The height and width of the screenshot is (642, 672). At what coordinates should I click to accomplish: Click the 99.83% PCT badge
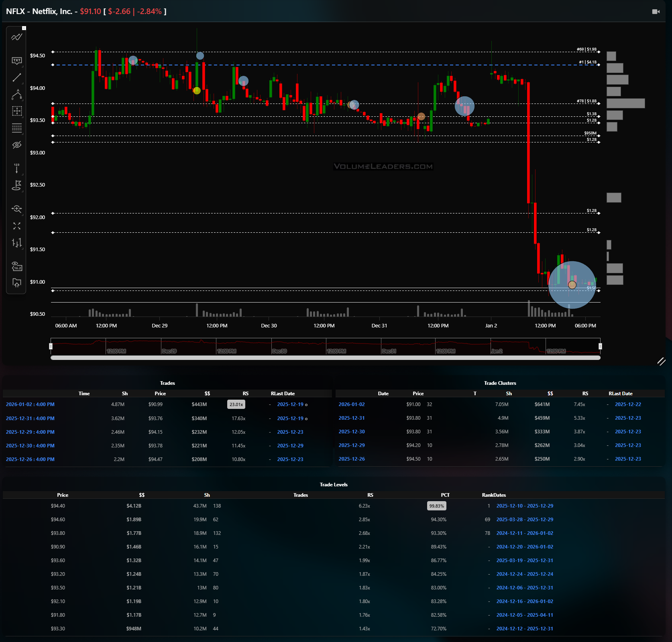coord(436,506)
